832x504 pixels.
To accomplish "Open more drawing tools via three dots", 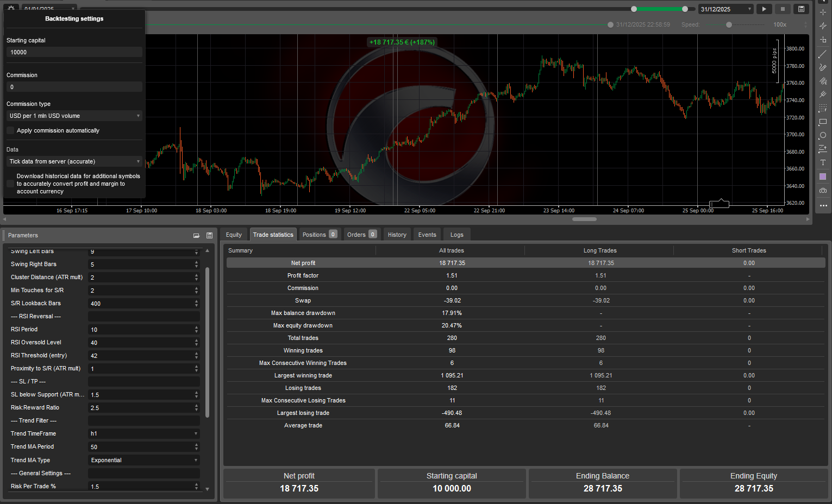I will tap(823, 205).
